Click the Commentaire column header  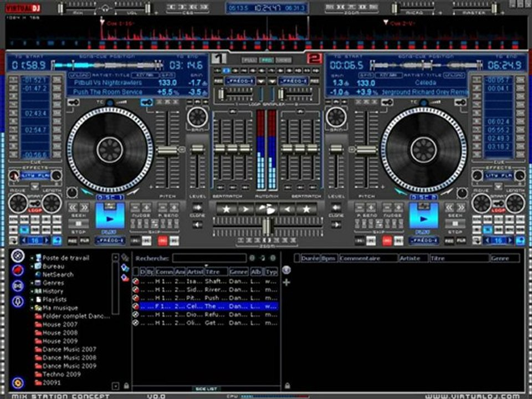(x=368, y=258)
